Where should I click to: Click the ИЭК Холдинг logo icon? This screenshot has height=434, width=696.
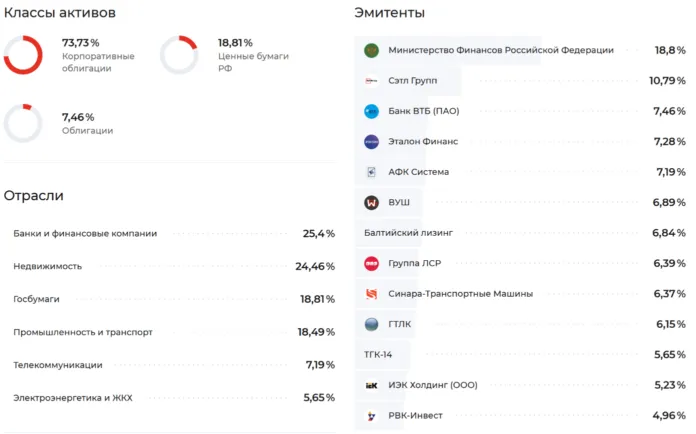(x=371, y=385)
